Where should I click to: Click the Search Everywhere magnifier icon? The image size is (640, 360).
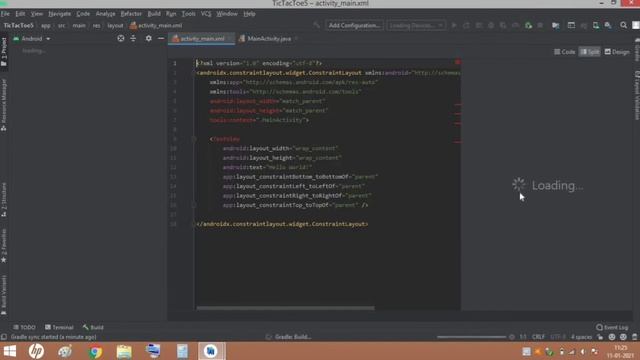pos(623,25)
